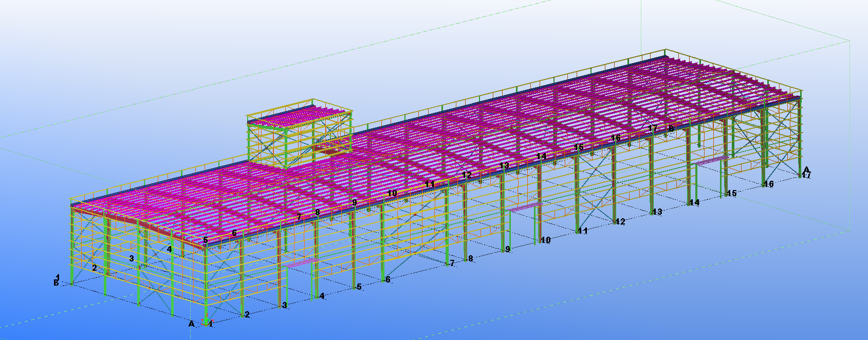Select grid label 17 next to the letter B
868x340 pixels.
point(653,128)
